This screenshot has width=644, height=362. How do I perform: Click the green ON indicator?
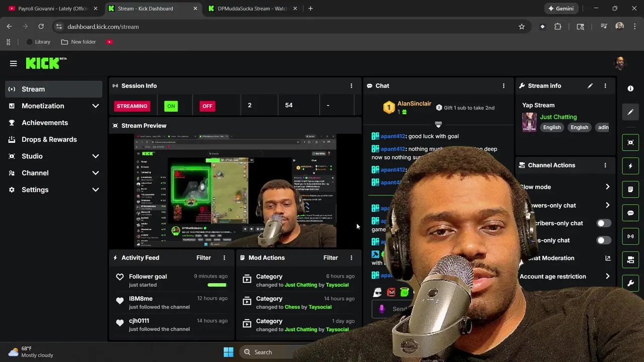171,106
